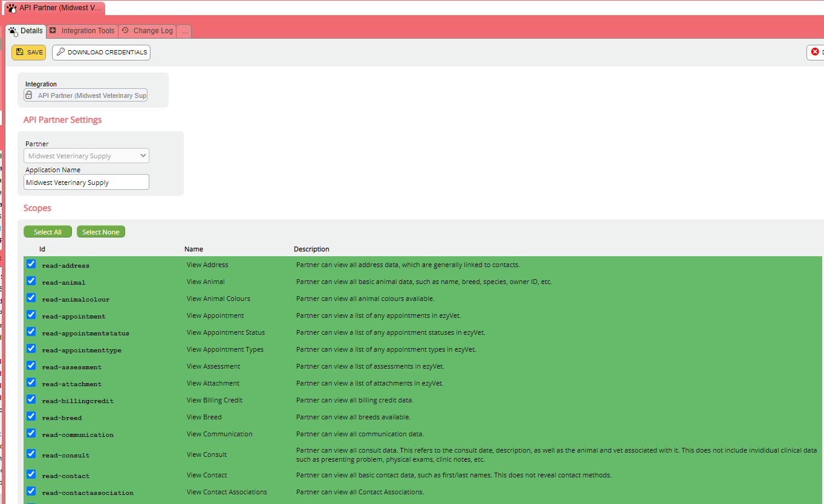The width and height of the screenshot is (824, 504).
Task: Toggle the read-animalcolour checkbox
Action: [31, 298]
